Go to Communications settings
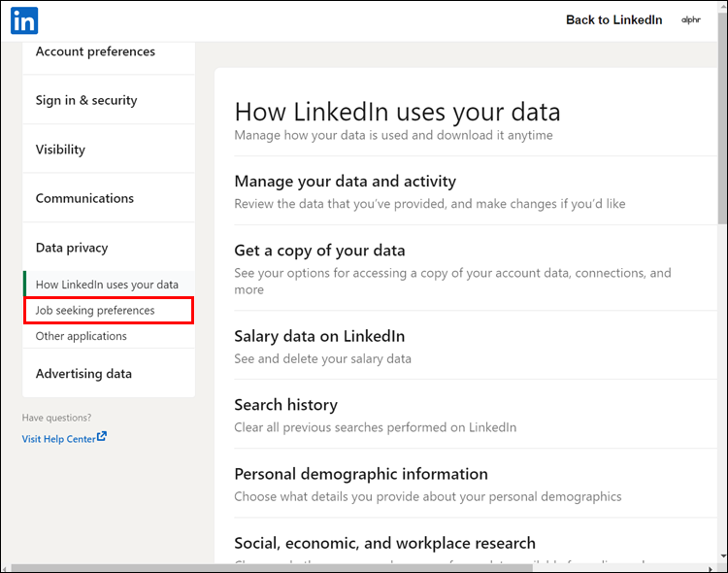This screenshot has width=728, height=573. point(84,198)
